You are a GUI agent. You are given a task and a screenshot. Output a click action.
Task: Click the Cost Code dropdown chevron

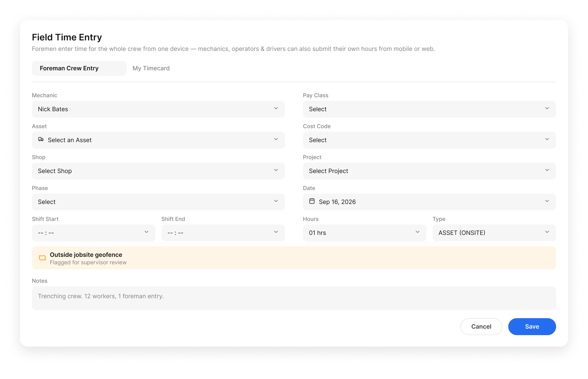pos(547,139)
